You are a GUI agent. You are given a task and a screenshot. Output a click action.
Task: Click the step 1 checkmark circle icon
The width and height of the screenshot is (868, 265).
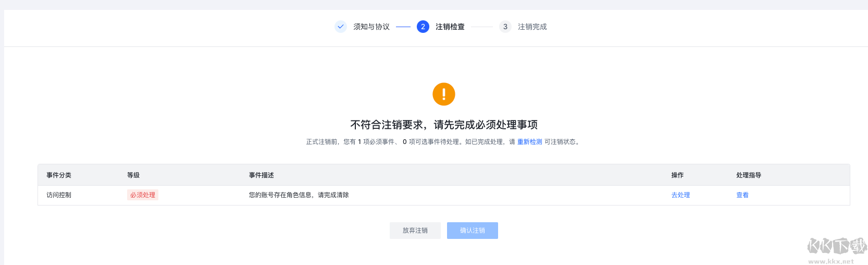tap(340, 27)
